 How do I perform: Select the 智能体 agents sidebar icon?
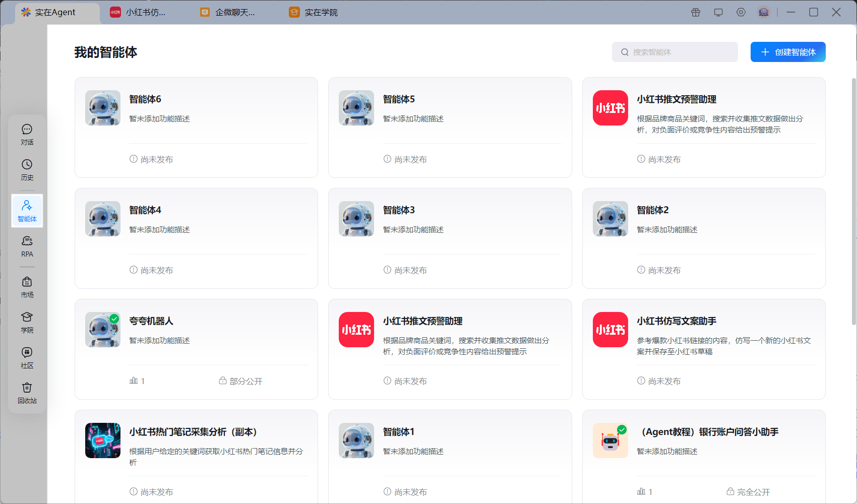(x=27, y=211)
